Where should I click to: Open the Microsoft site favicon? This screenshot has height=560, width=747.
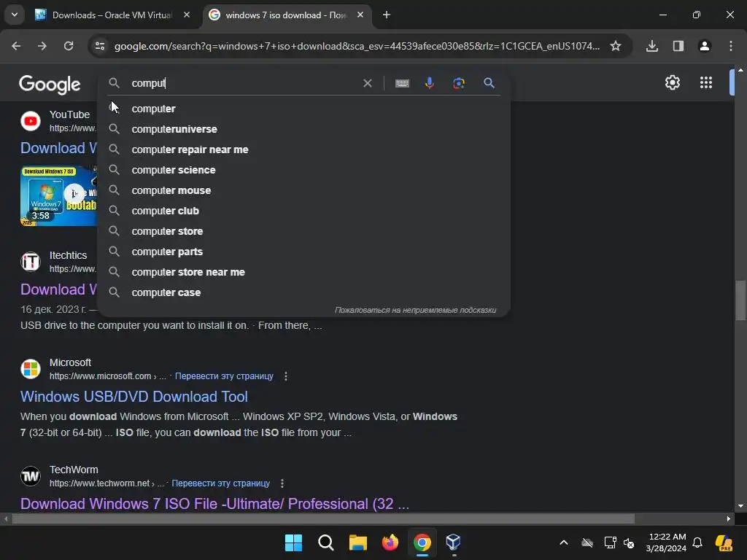click(31, 369)
